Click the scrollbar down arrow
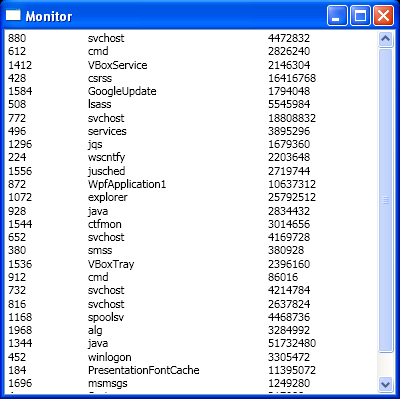The width and height of the screenshot is (400, 399). pyautogui.click(x=385, y=384)
